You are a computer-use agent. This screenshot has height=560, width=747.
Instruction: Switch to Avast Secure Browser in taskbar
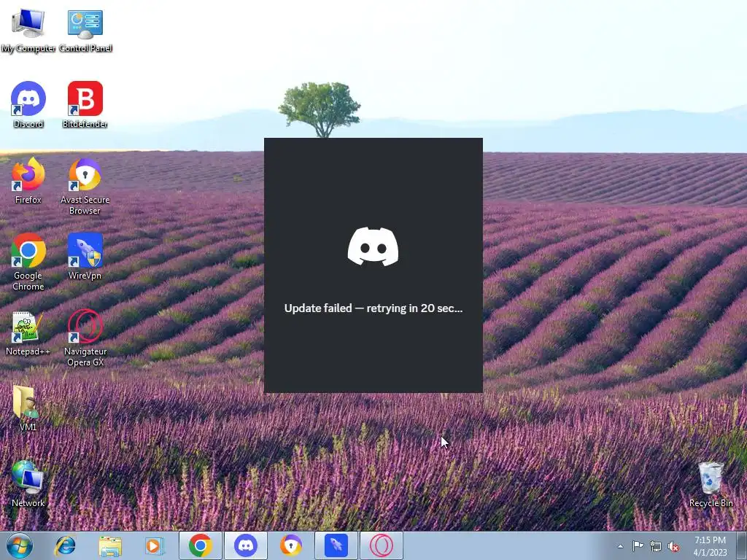coord(291,545)
